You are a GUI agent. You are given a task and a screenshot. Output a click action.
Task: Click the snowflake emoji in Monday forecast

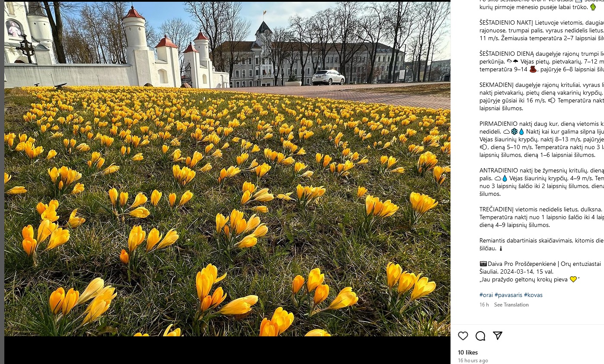(x=514, y=131)
